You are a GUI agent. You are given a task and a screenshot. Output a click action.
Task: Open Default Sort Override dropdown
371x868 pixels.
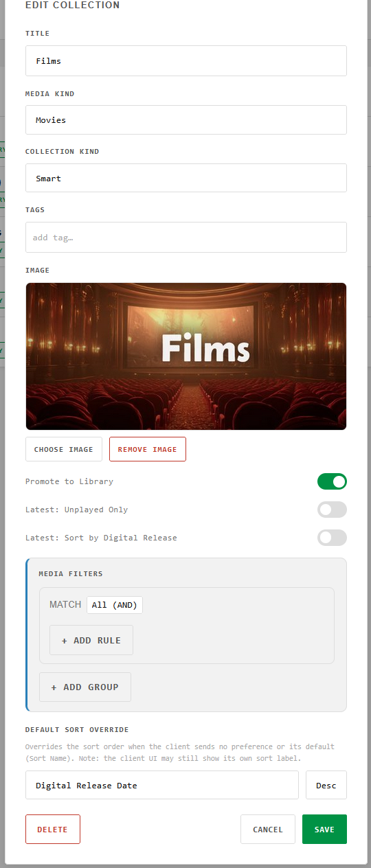click(162, 785)
